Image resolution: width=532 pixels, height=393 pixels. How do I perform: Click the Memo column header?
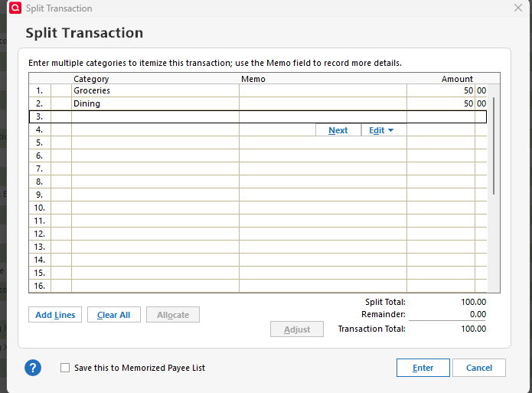tap(253, 79)
